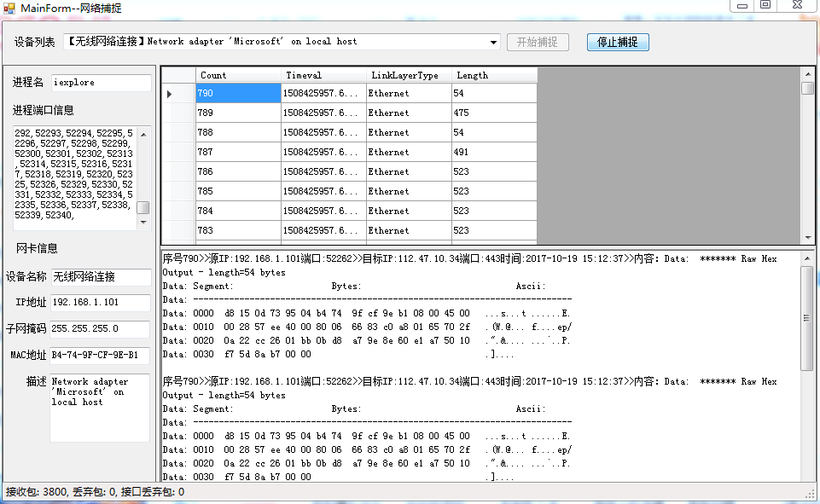
Task: Click the detail pane scrollbar thumb
Action: (807, 318)
